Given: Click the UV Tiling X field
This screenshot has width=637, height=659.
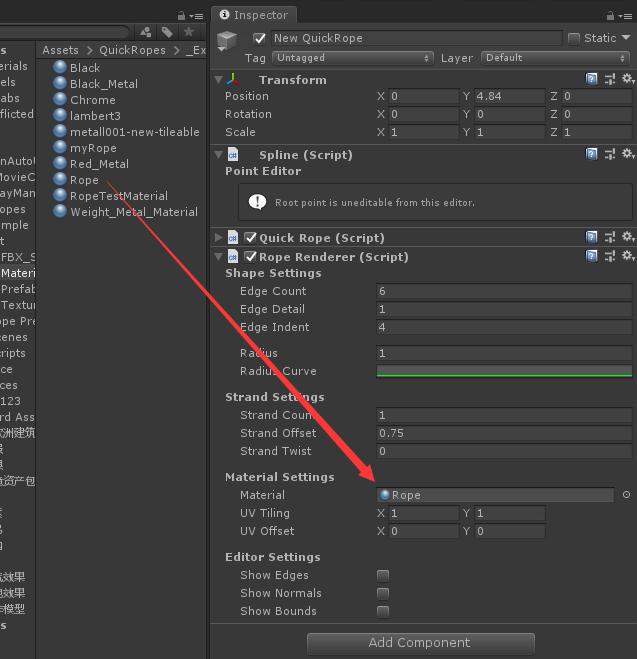Looking at the screenshot, I should [424, 513].
